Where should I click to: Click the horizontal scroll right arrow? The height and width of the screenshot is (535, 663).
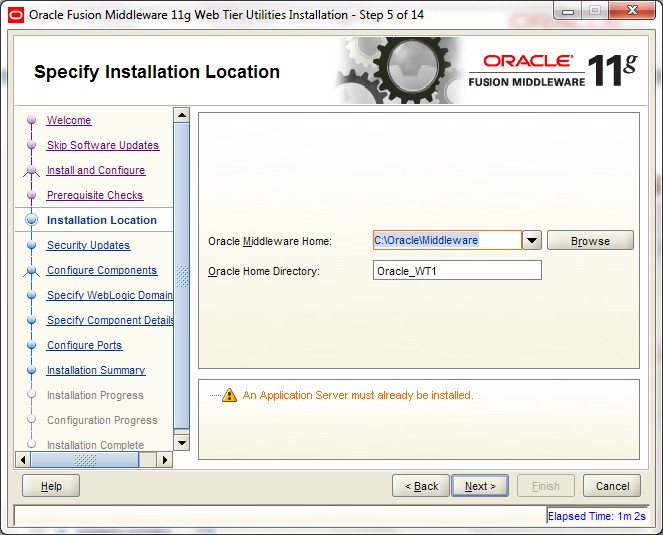(x=165, y=460)
